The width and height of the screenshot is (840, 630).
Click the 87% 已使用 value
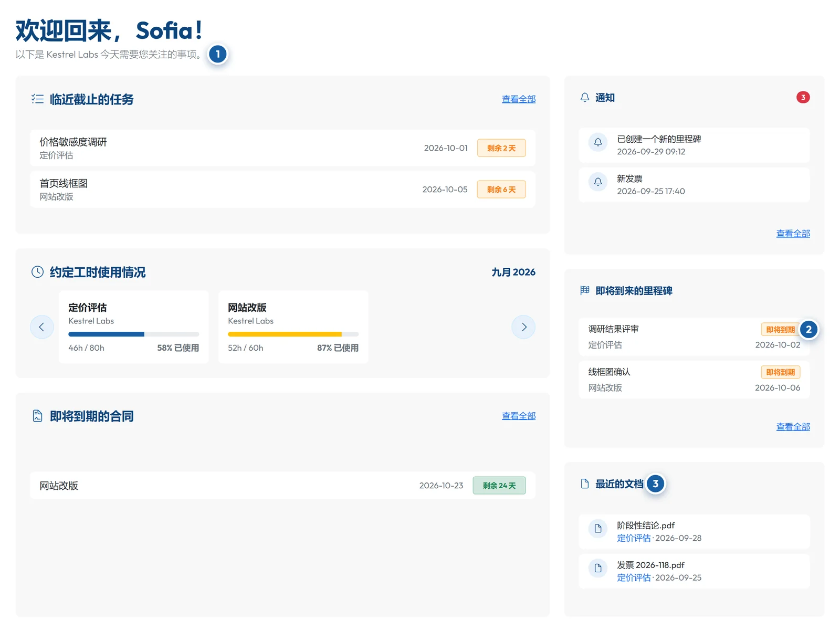click(338, 348)
